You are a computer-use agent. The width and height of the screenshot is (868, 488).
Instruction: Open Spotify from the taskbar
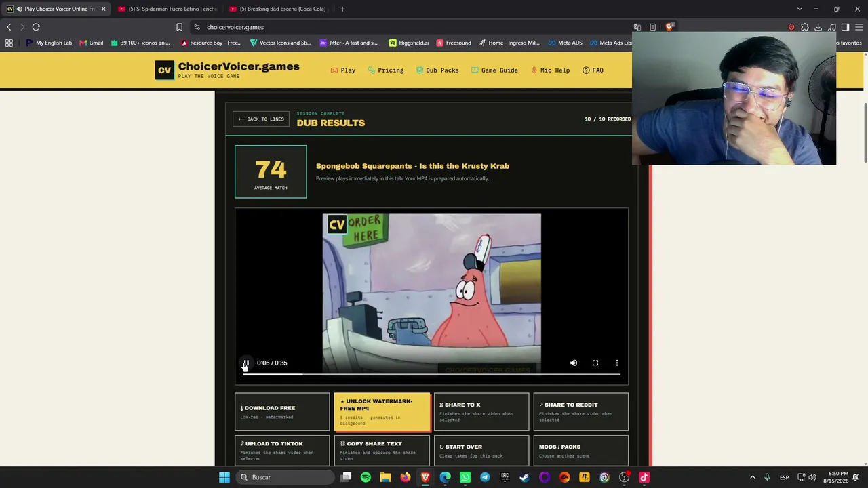coord(366,477)
